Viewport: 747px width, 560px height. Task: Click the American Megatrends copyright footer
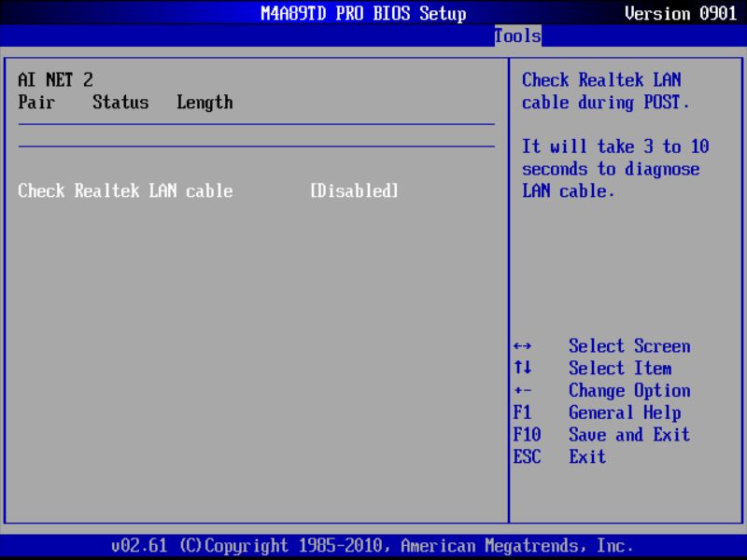coord(373,545)
